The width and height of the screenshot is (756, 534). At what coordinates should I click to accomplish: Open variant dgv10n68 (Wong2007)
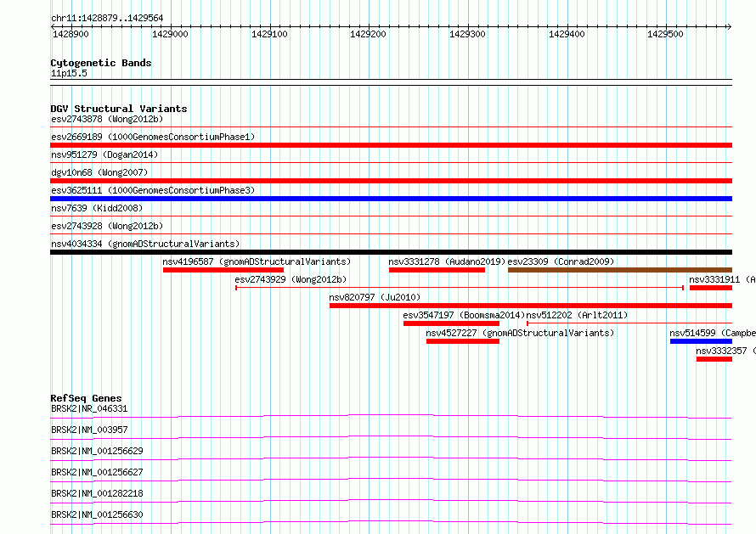[x=99, y=172]
